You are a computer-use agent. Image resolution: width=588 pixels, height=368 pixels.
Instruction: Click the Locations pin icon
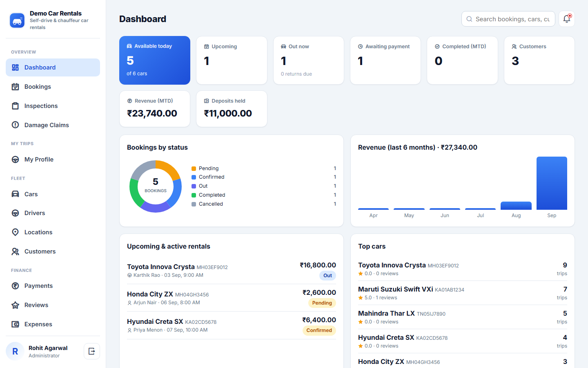pyautogui.click(x=16, y=232)
